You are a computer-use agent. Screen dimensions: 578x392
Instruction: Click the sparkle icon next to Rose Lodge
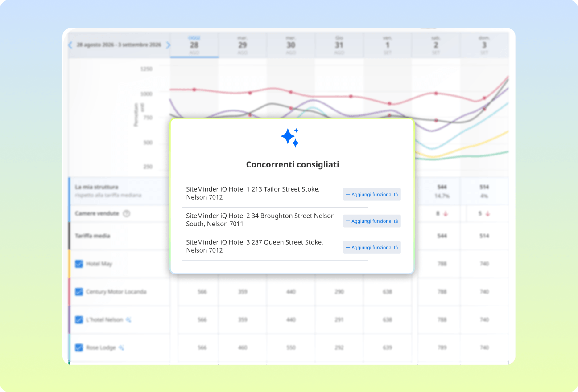point(121,348)
